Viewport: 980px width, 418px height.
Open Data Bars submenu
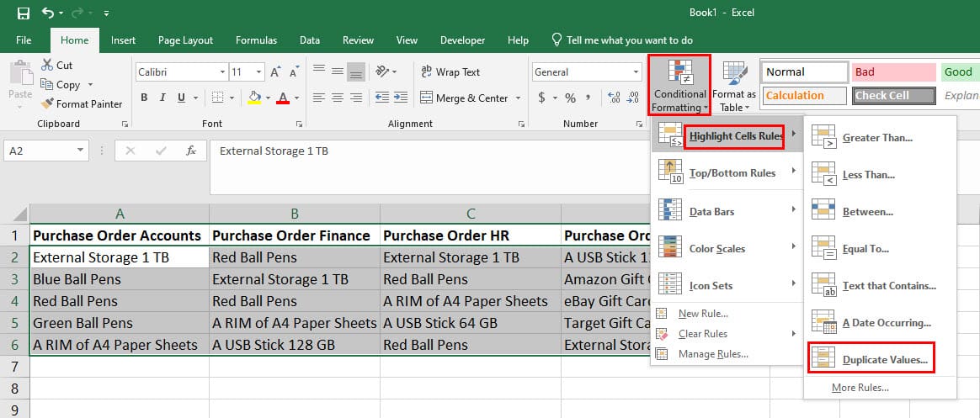click(x=726, y=211)
